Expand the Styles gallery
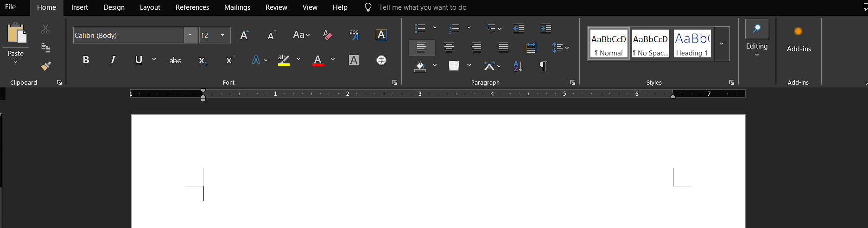Screen dimensions: 868x228 (722, 44)
